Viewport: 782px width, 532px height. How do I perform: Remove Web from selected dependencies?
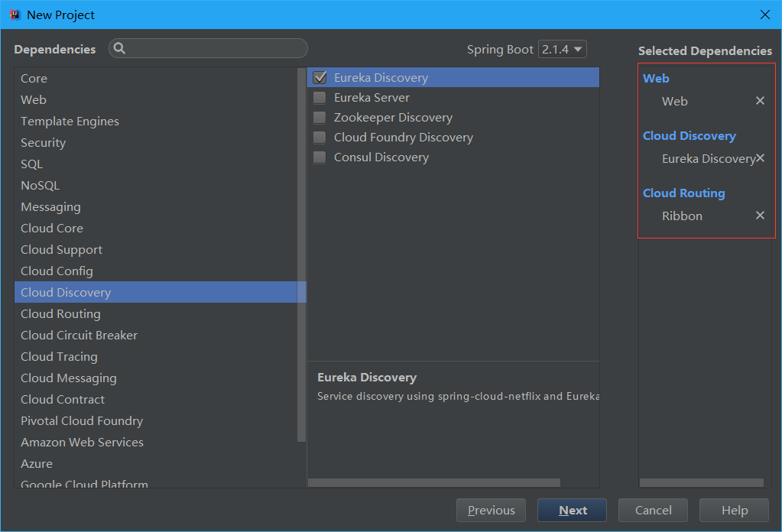(x=760, y=101)
